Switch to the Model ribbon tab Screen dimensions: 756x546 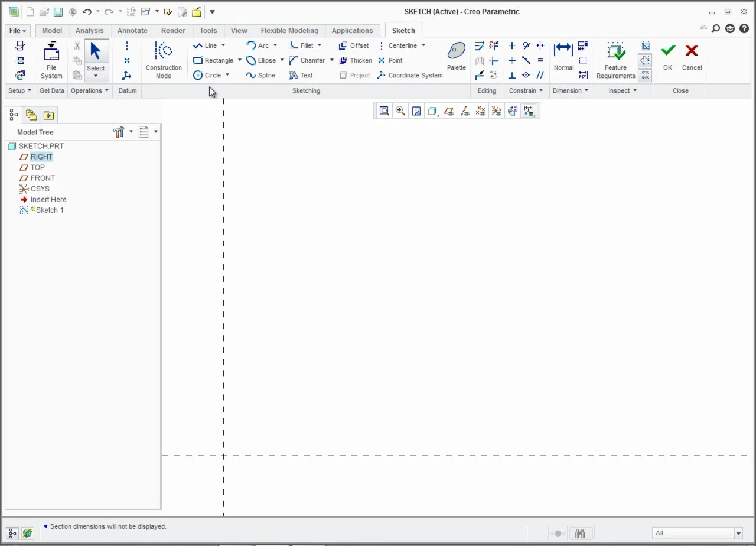(x=52, y=31)
